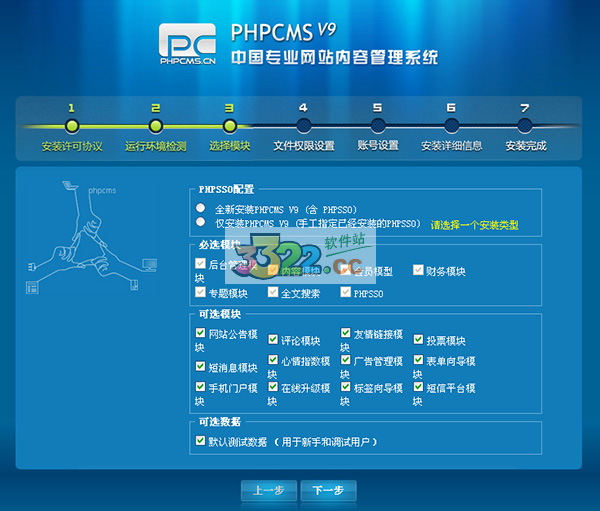Uncheck 心情指数模块 checkbox
600x511 pixels.
click(273, 359)
